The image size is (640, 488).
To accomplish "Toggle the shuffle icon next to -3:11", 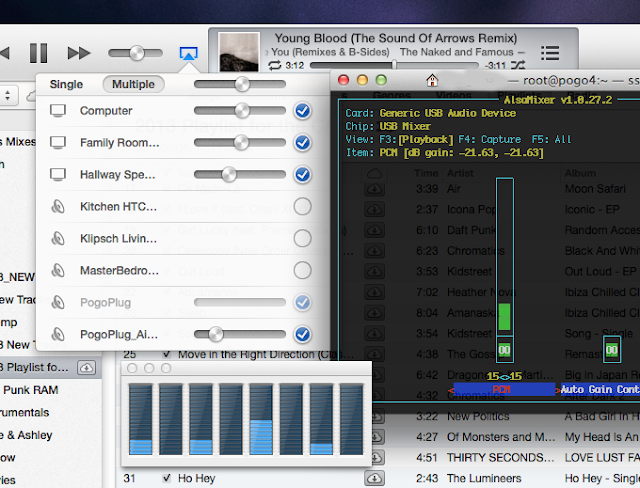I will (518, 65).
